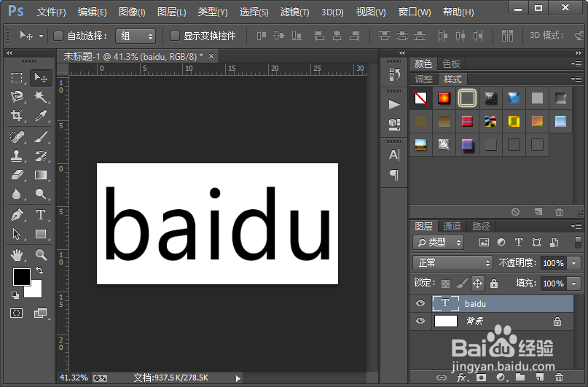Viewport: 588px width, 387px height.
Task: Toggle Quick Mask mode
Action: point(17,313)
